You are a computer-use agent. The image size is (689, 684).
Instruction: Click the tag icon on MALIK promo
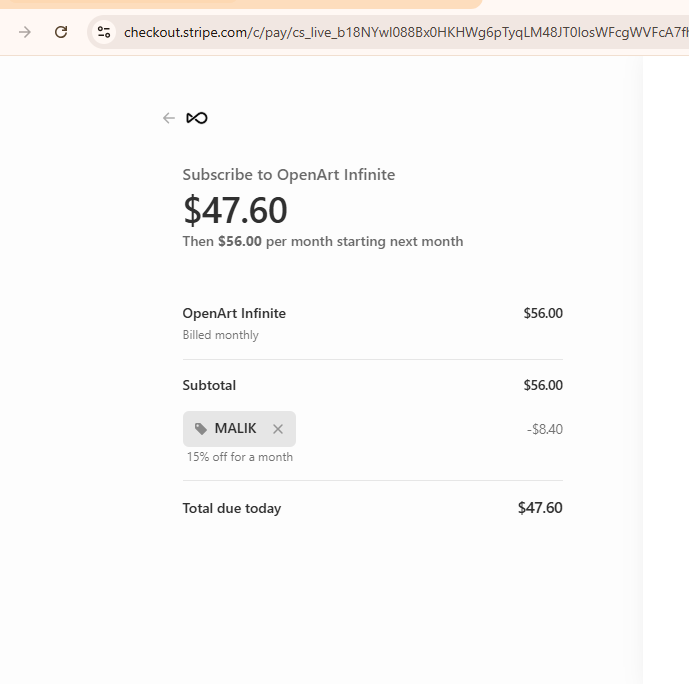201,429
